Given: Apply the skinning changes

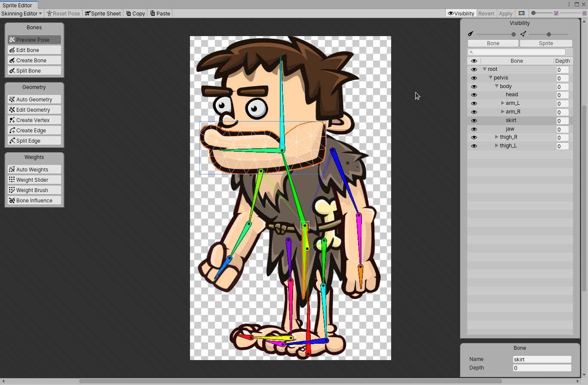Looking at the screenshot, I should [505, 13].
